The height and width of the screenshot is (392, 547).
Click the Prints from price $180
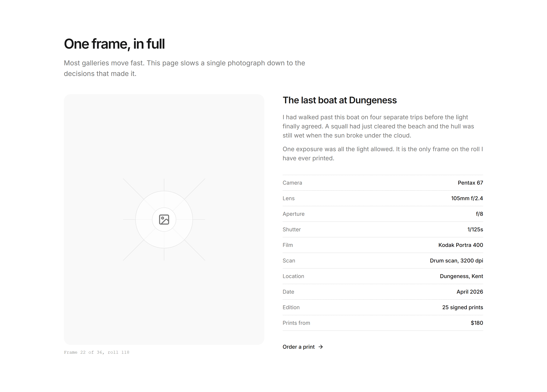(x=477, y=323)
